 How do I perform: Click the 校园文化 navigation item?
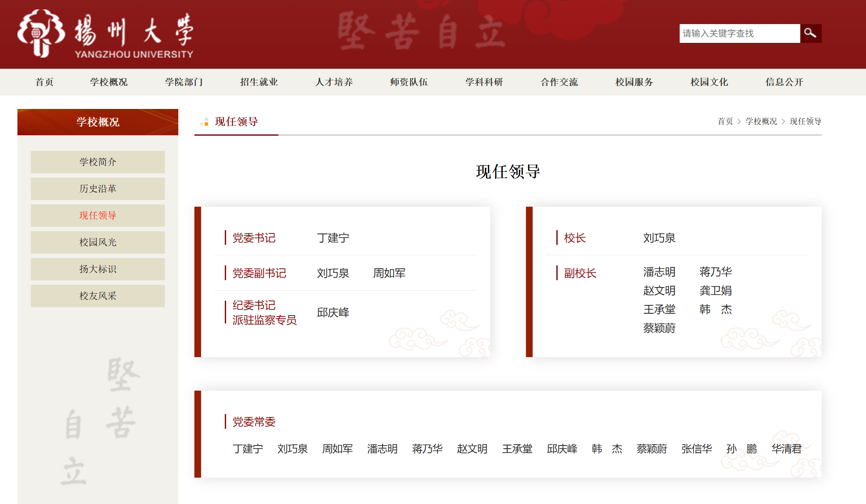coord(709,82)
